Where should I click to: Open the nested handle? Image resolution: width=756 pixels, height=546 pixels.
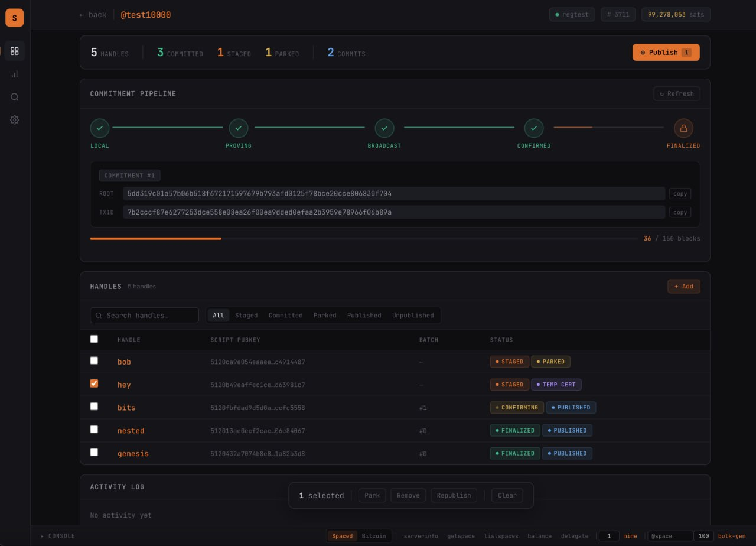pyautogui.click(x=131, y=431)
